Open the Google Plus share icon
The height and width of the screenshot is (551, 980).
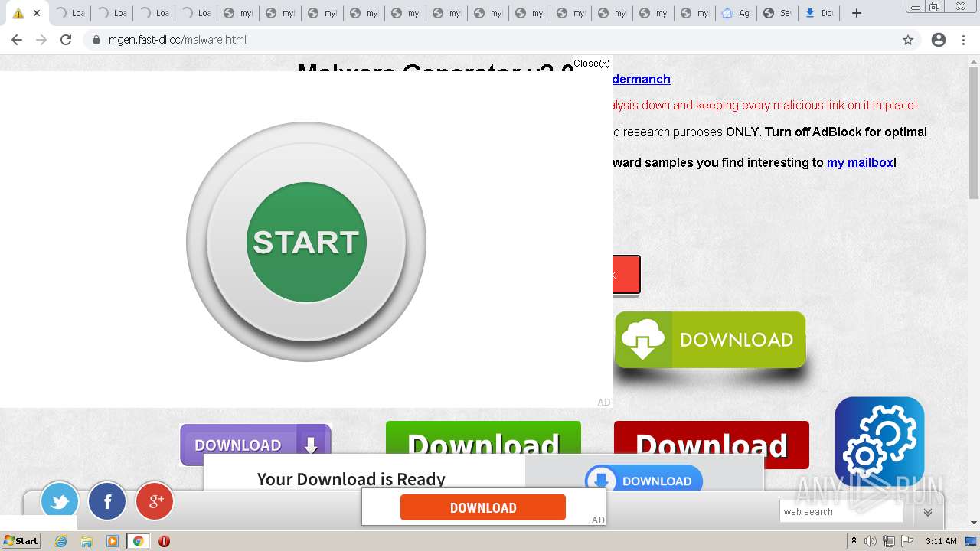click(x=155, y=501)
